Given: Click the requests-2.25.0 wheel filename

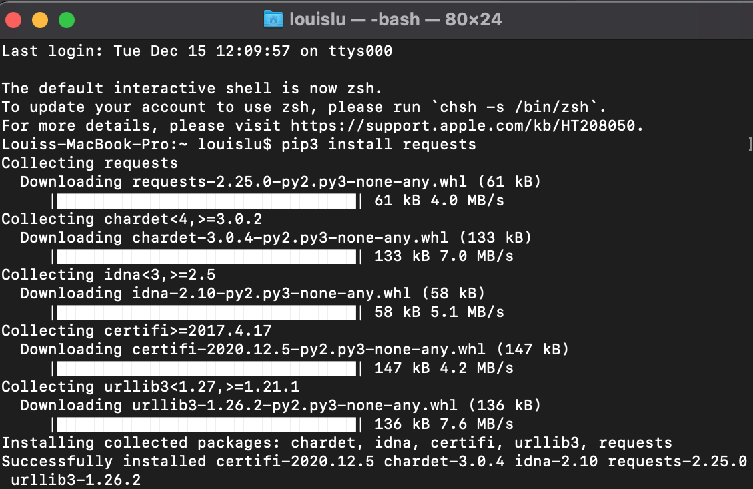Looking at the screenshot, I should (299, 182).
